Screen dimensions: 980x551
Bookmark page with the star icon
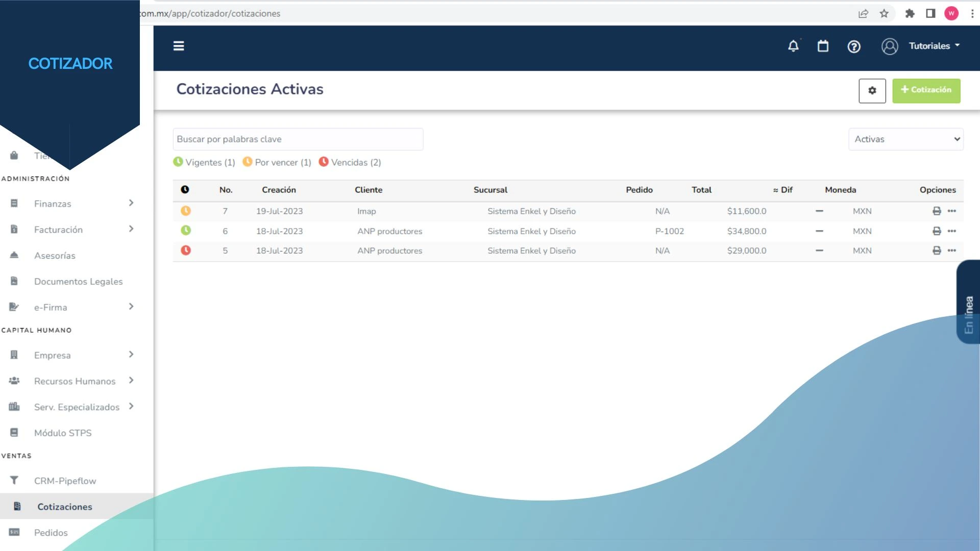pyautogui.click(x=884, y=14)
